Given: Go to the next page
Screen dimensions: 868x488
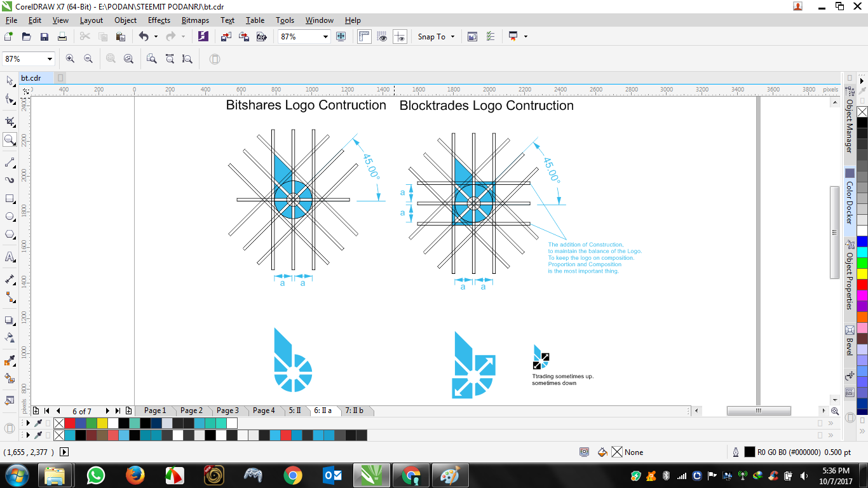Looking at the screenshot, I should click(x=107, y=410).
